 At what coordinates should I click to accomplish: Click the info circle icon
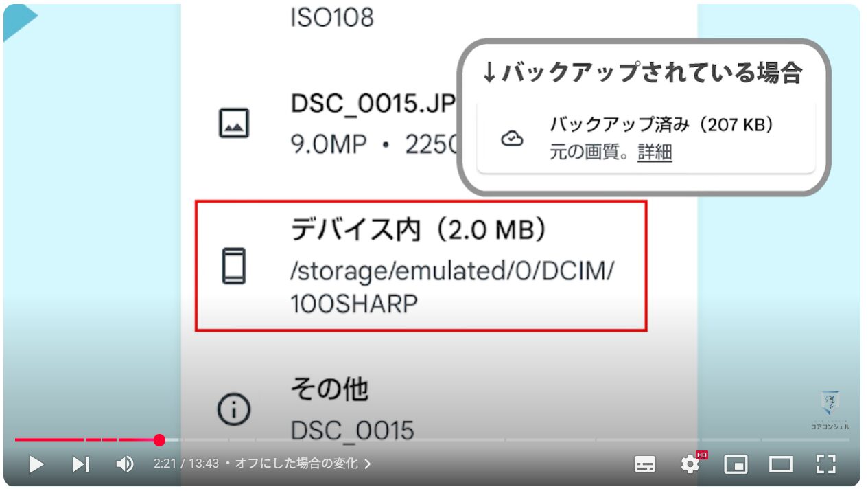click(x=233, y=410)
